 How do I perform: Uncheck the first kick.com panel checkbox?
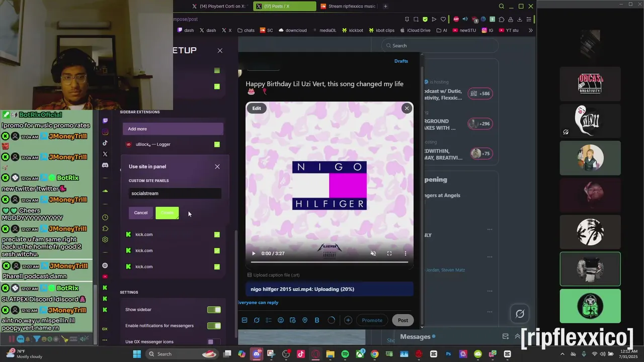217,234
